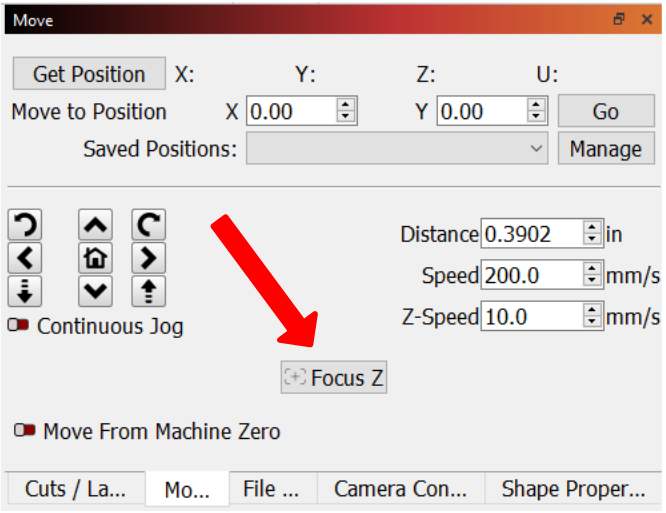Enable the Continuous Jog toggle

18,325
